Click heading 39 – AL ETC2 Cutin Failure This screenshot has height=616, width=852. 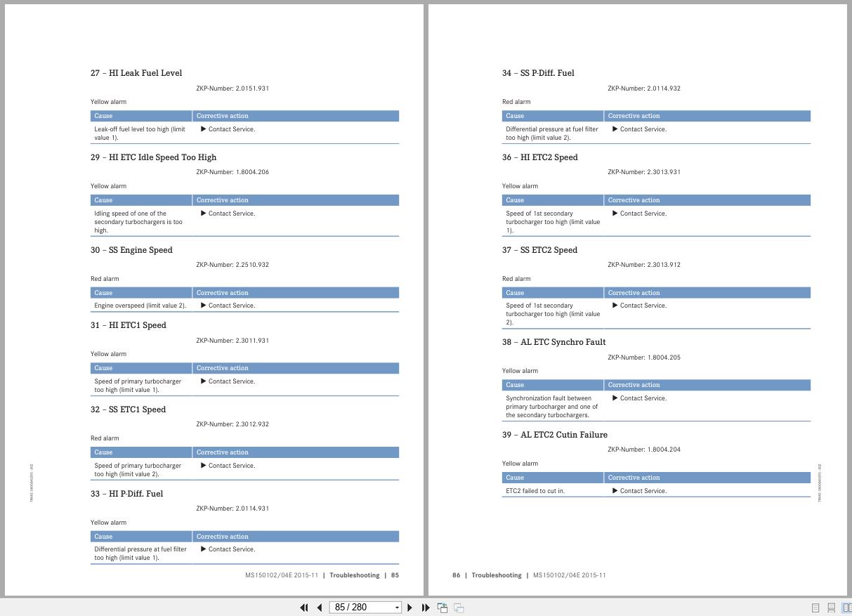[555, 435]
